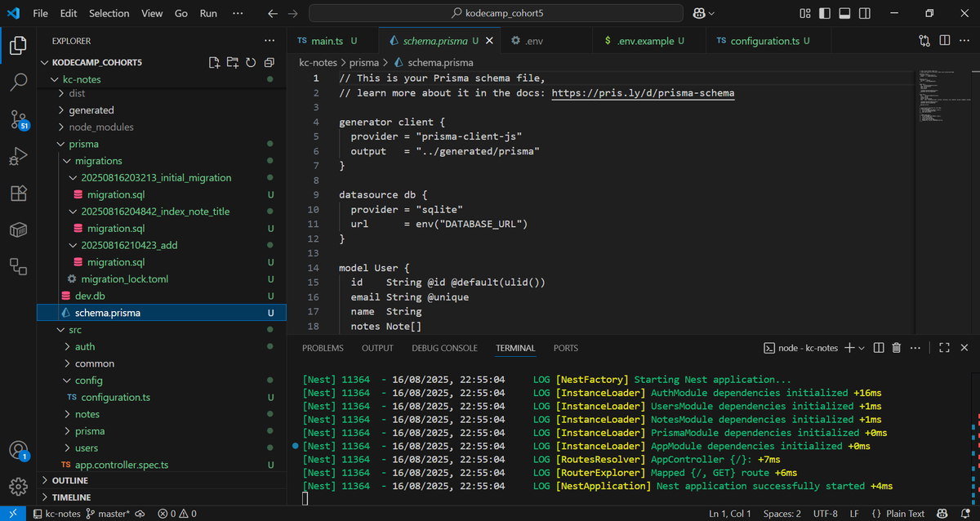
Task: Open the Extensions view icon
Action: (x=18, y=194)
